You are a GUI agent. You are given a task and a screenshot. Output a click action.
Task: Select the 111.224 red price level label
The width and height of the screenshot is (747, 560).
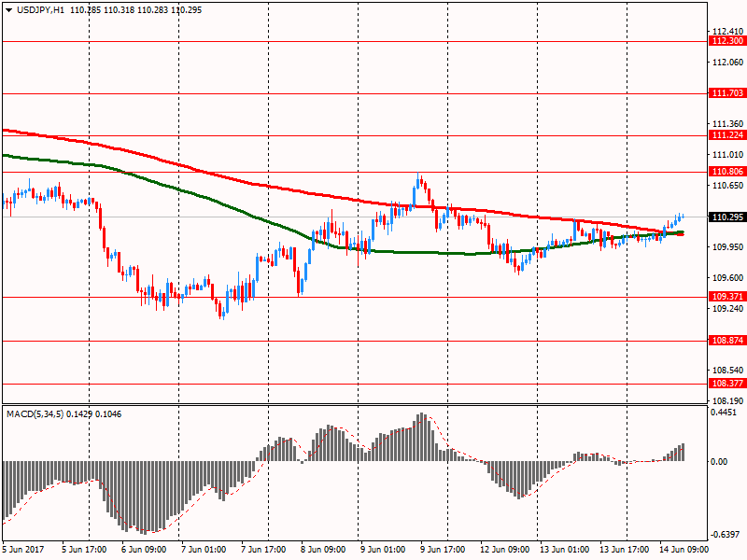727,135
